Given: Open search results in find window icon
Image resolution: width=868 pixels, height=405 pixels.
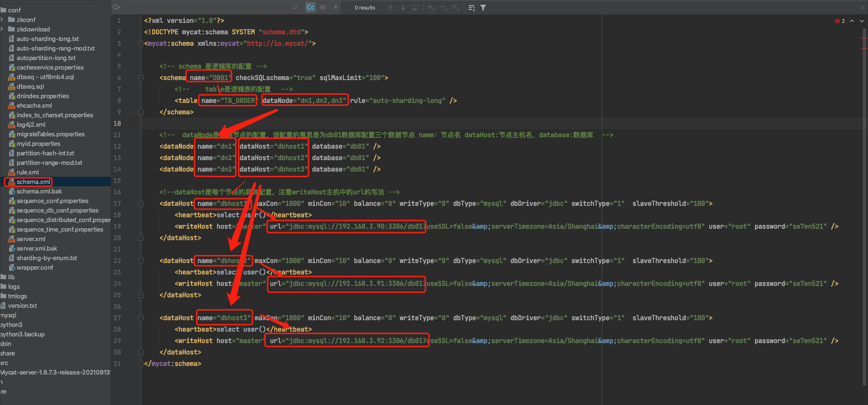Looking at the screenshot, I should (415, 8).
